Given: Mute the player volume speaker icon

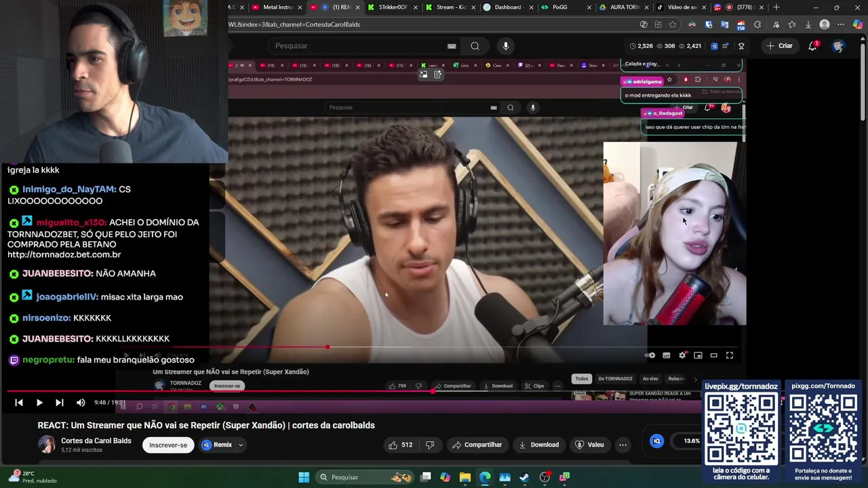Looking at the screenshot, I should 81,403.
